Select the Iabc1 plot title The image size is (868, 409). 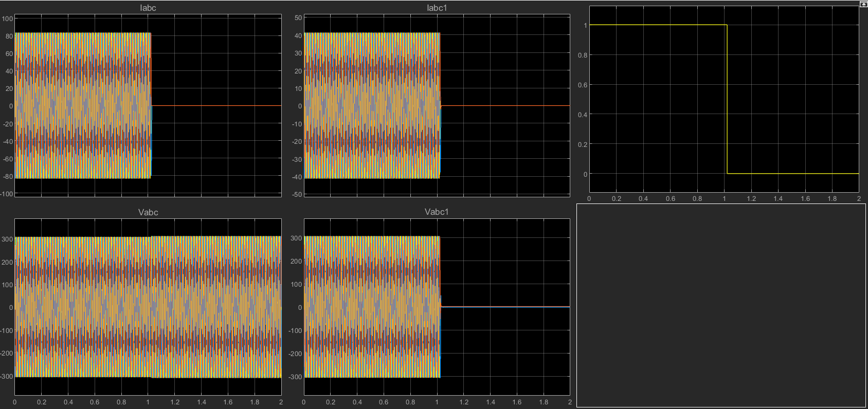tap(437, 8)
